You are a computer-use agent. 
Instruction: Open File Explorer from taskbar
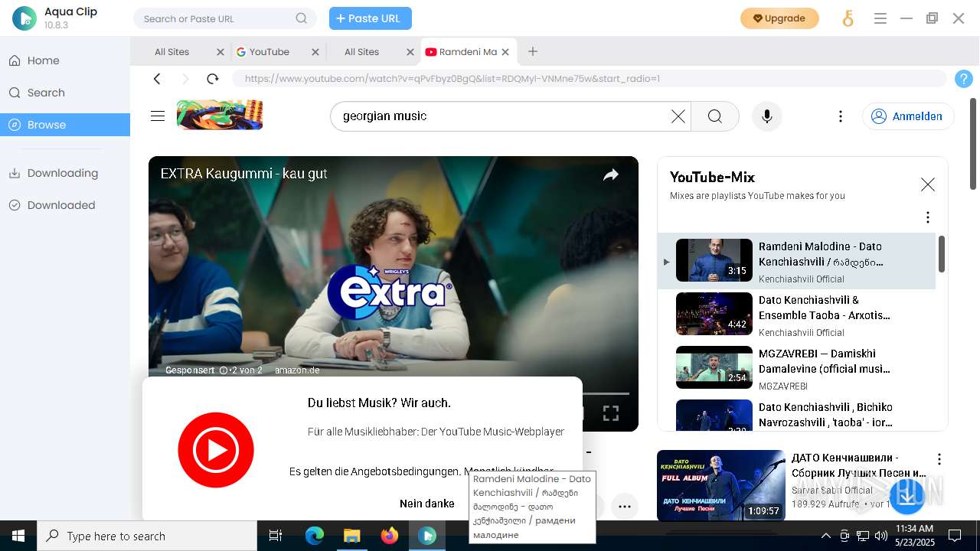click(x=351, y=536)
